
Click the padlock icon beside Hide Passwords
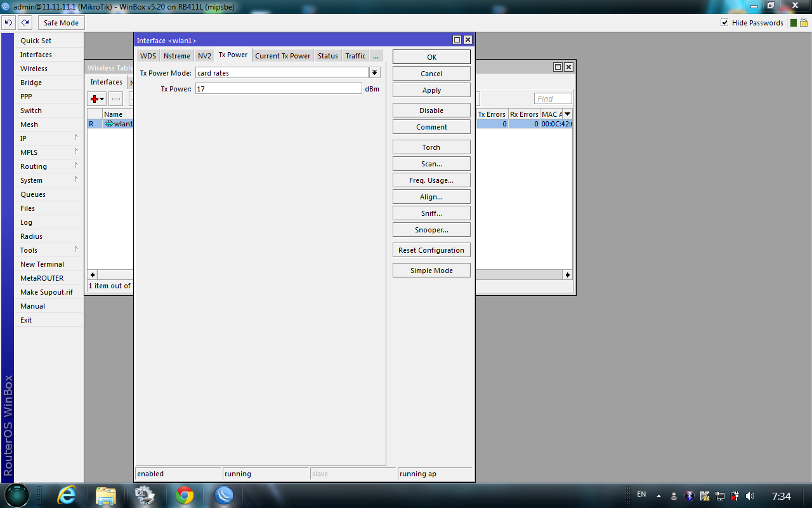pyautogui.click(x=803, y=23)
